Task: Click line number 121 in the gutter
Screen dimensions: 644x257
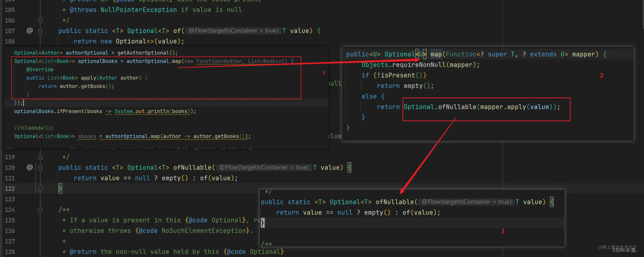Action: click(9, 178)
